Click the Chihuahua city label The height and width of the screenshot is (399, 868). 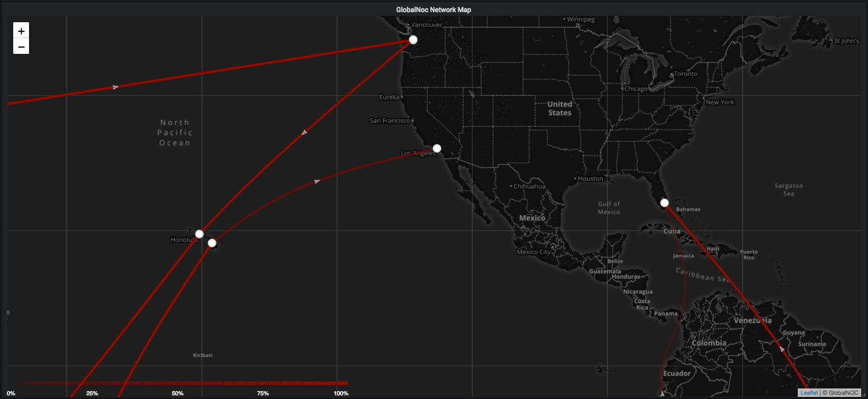pos(530,186)
